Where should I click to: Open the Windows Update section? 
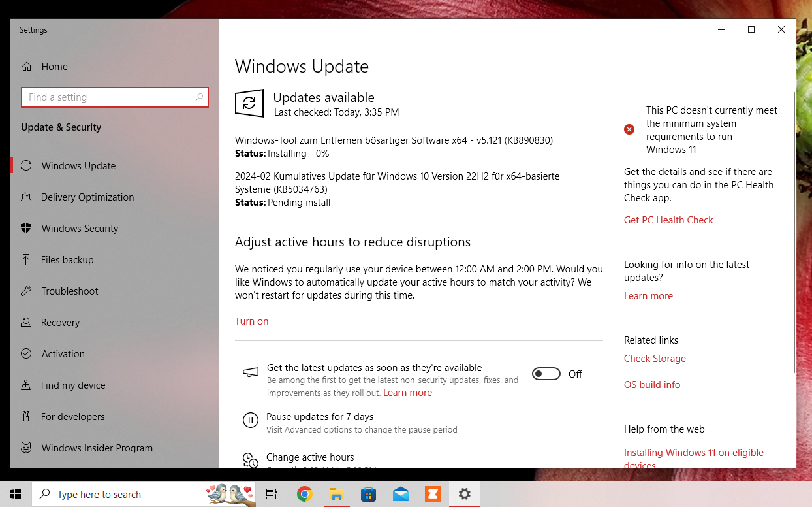[115, 166]
